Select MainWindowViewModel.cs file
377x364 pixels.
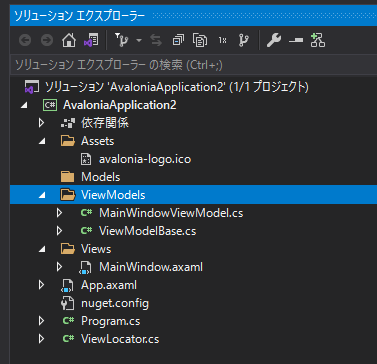pyautogui.click(x=171, y=213)
